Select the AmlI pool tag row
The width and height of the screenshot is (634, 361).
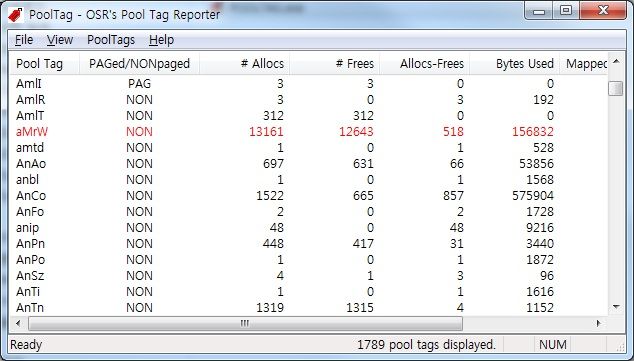point(309,84)
